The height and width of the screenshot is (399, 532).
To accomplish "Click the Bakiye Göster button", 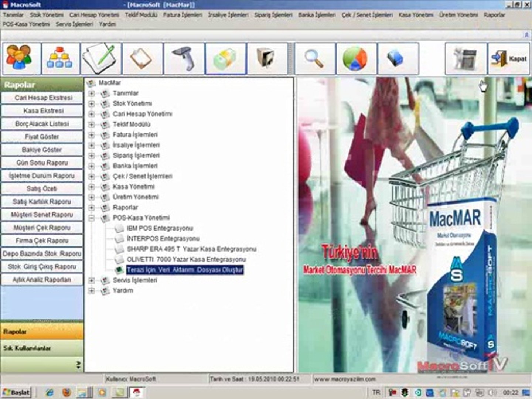I will 42,150.
